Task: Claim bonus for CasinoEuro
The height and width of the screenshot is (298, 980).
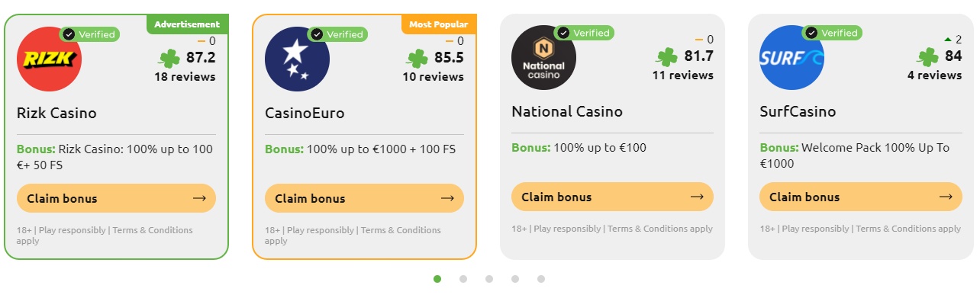Action: 364,198
